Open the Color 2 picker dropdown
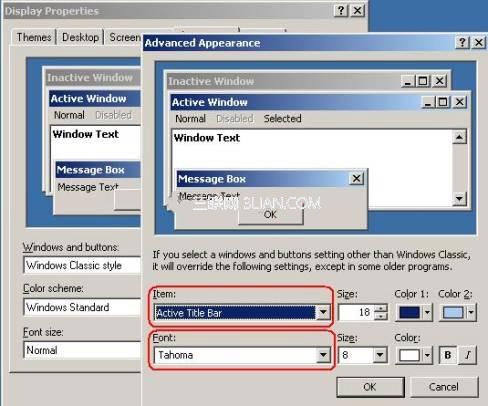Screen dimensions: 488x406 tap(458, 313)
